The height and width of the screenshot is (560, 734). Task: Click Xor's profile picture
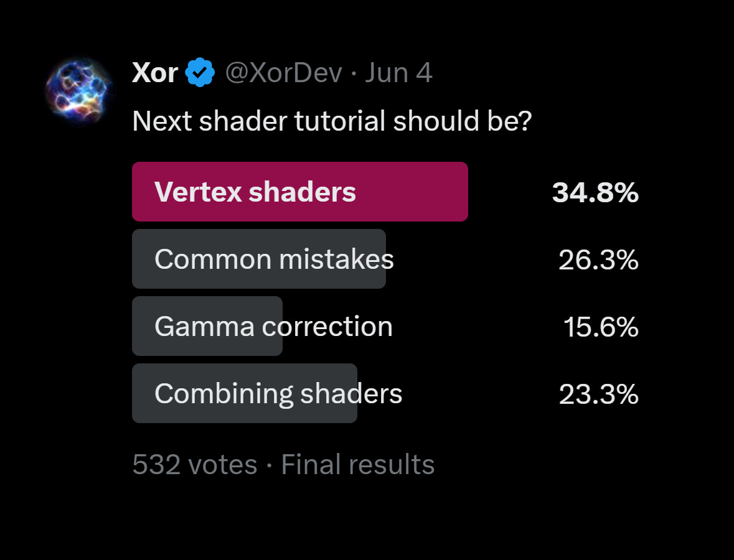(x=79, y=90)
